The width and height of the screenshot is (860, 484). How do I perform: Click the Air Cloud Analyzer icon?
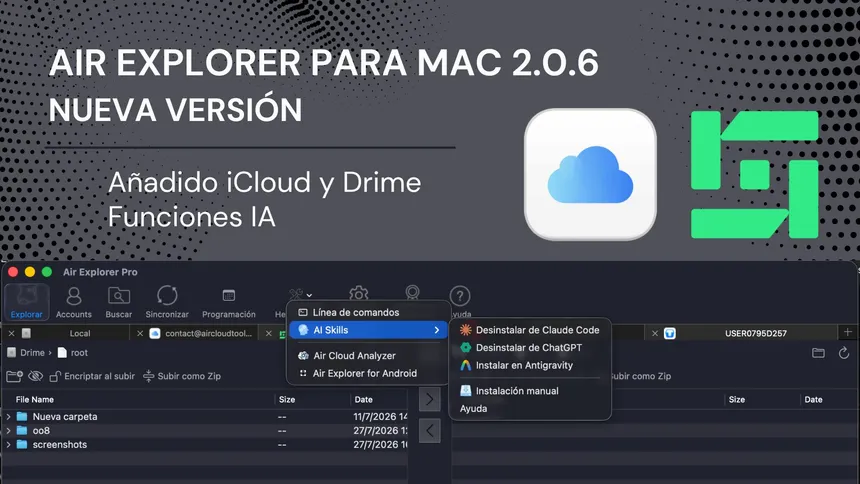(x=303, y=356)
